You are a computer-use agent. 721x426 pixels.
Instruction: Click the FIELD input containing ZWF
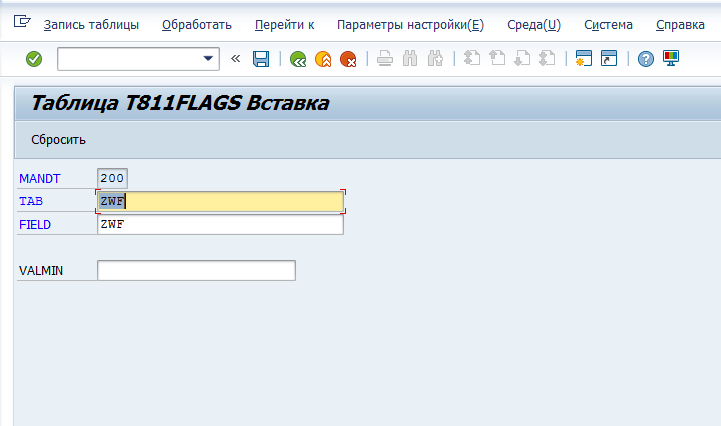click(x=220, y=225)
